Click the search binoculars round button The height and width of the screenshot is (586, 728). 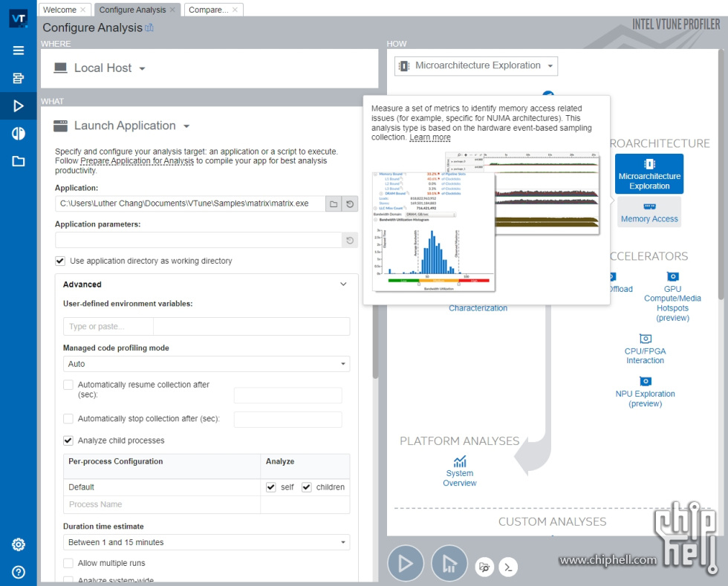484,567
